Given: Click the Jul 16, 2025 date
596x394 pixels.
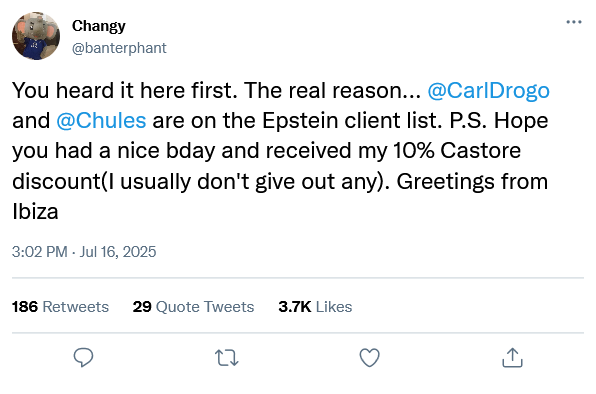Looking at the screenshot, I should [117, 252].
